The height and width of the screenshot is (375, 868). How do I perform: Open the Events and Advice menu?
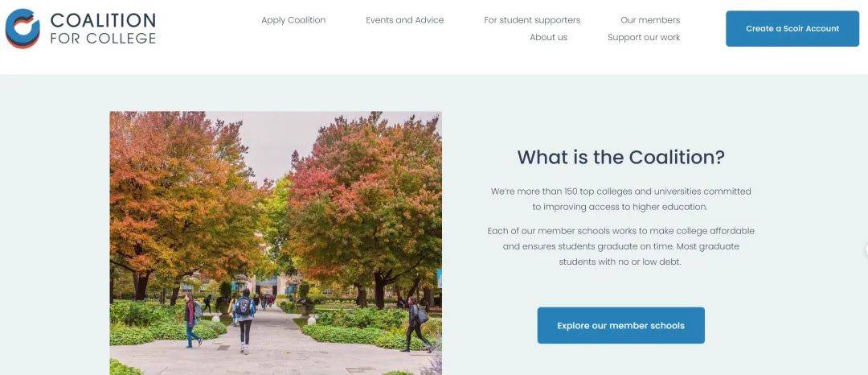[404, 20]
